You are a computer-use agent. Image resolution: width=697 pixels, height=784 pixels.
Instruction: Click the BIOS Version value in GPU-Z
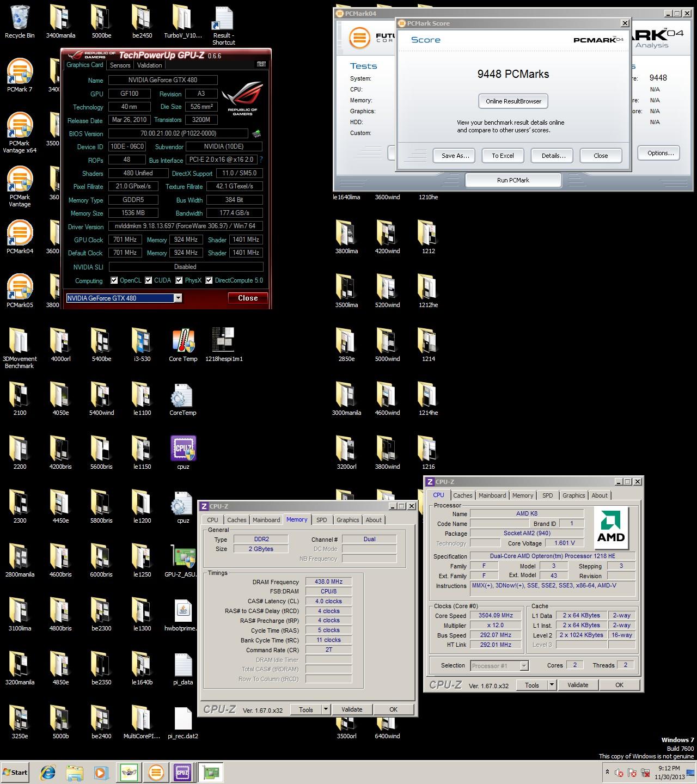point(178,133)
